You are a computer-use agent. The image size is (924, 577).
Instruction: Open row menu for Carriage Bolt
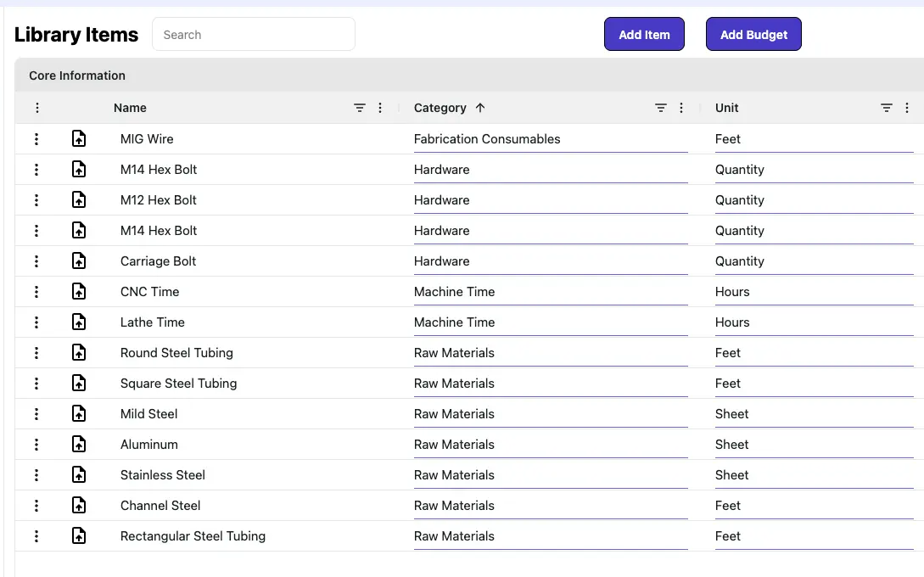(x=36, y=261)
